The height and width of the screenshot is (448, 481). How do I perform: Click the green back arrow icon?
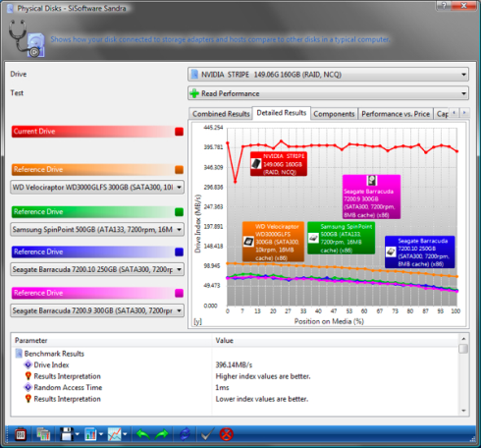coord(142,434)
